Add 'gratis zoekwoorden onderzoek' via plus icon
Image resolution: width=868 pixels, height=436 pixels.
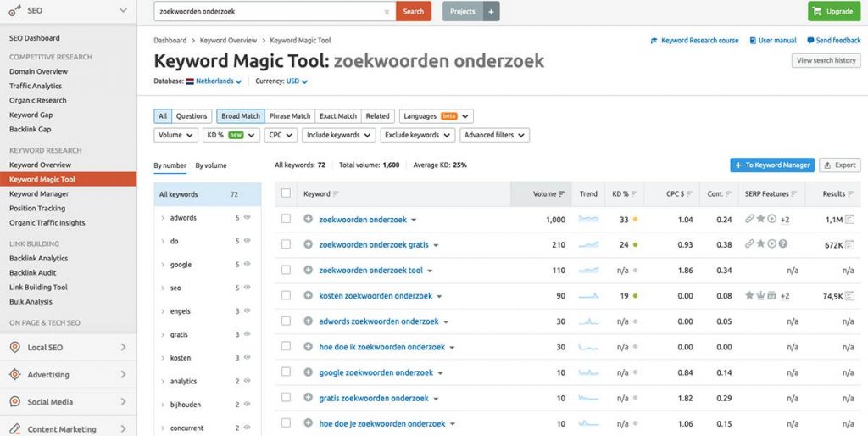click(x=309, y=398)
